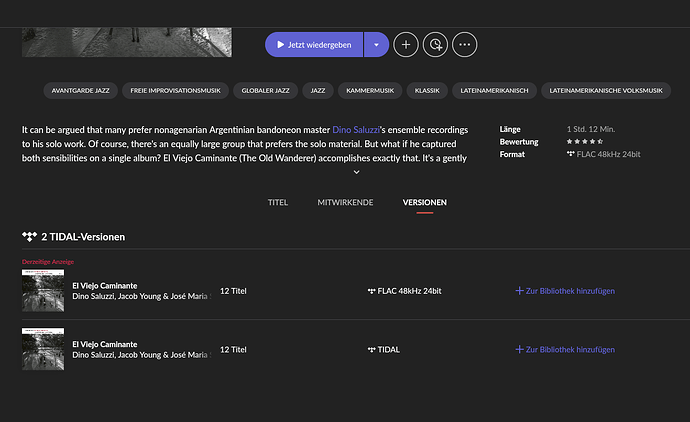The image size is (690, 422).
Task: Click the 'Kammermusik' genre tag
Action: [370, 91]
